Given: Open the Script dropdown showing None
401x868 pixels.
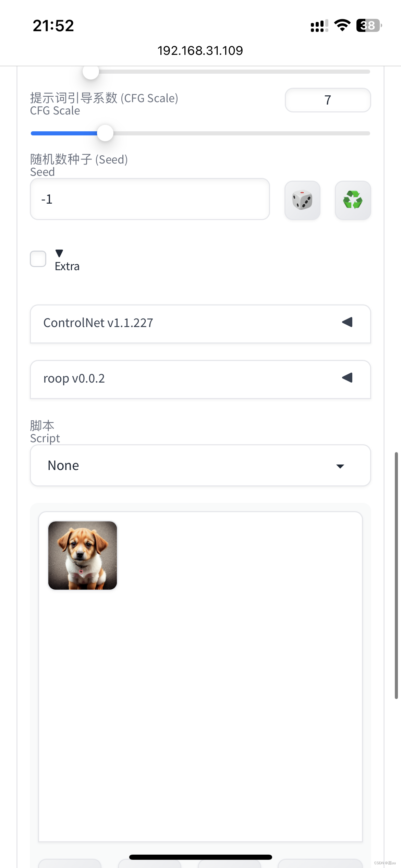Looking at the screenshot, I should point(200,465).
